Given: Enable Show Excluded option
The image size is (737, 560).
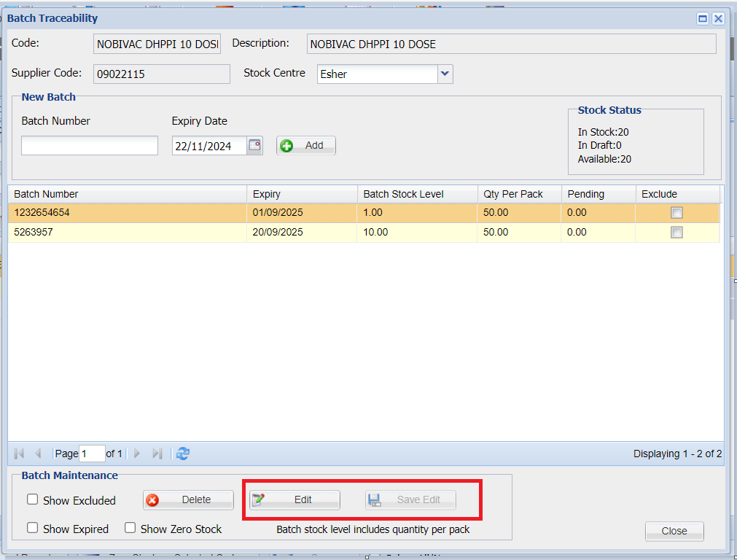Looking at the screenshot, I should point(32,499).
